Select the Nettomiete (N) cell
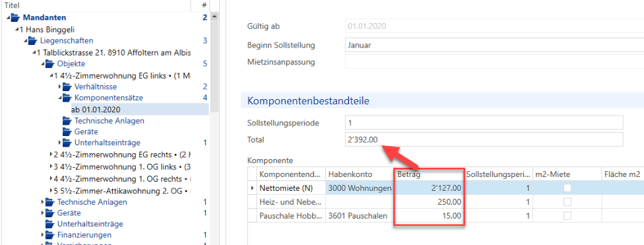This screenshot has height=245, width=644. click(291, 188)
